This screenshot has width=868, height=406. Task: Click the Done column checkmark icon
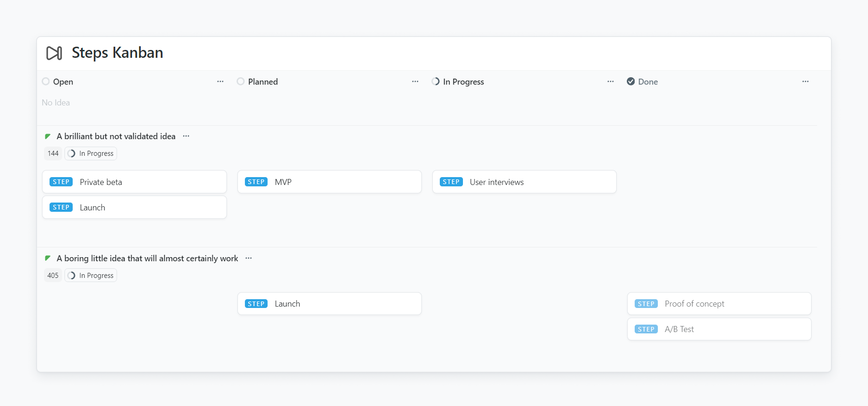pyautogui.click(x=631, y=81)
